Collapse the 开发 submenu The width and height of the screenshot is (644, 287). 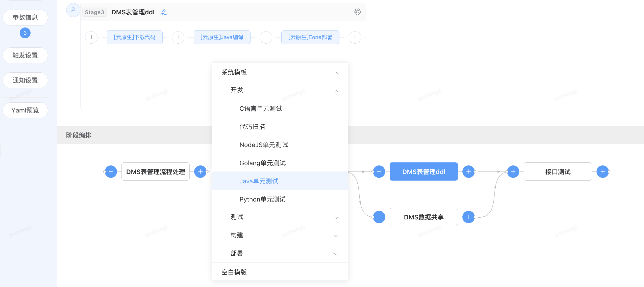(280, 90)
